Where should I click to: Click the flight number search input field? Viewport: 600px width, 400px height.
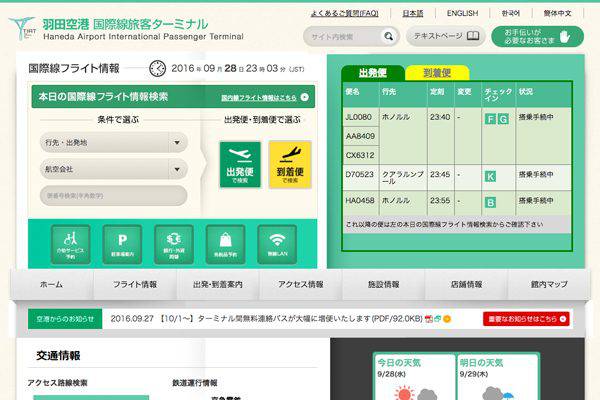(x=114, y=196)
